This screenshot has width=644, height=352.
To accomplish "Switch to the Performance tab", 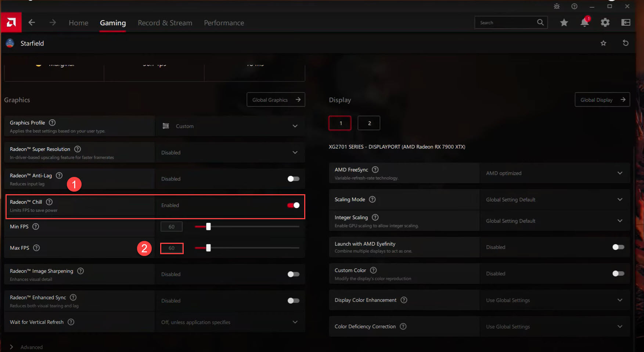I will pyautogui.click(x=224, y=23).
